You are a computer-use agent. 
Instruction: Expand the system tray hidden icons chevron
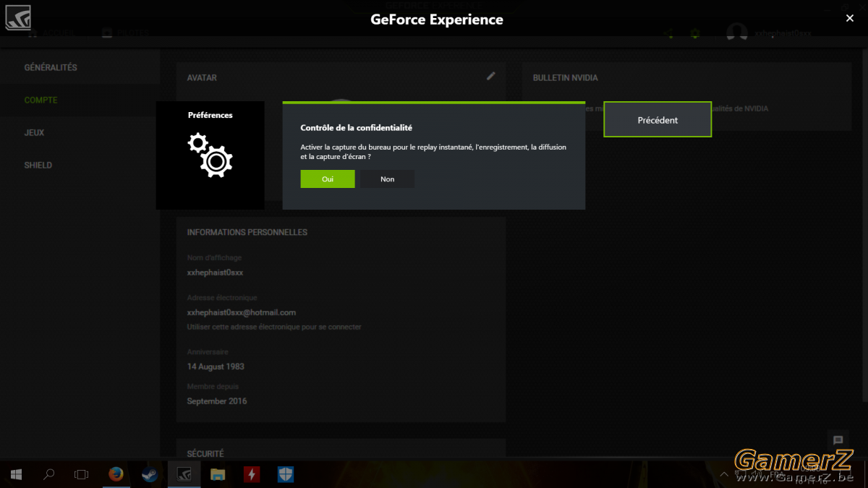pos(724,474)
